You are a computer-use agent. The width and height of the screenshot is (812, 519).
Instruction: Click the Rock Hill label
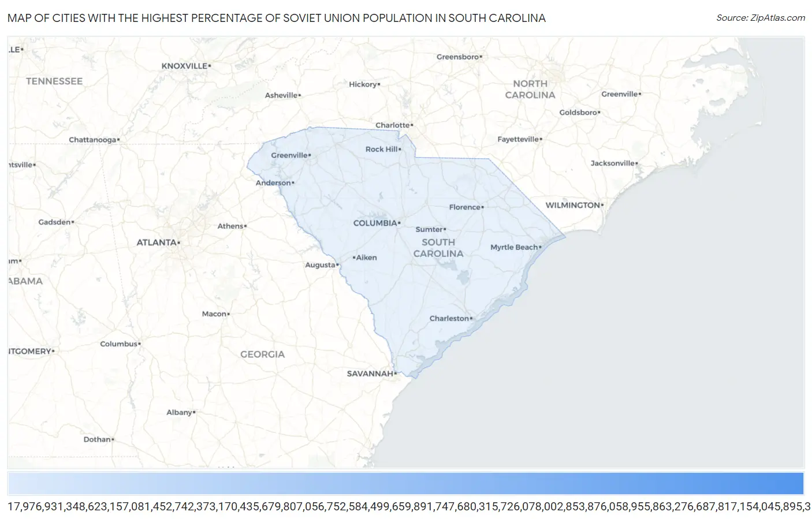(x=382, y=149)
